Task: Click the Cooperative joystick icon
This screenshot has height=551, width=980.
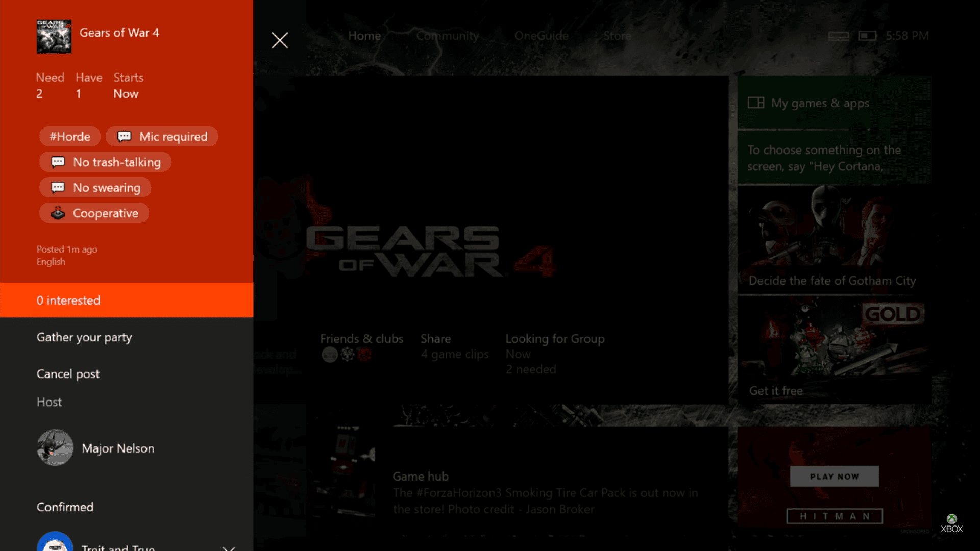Action: point(58,213)
